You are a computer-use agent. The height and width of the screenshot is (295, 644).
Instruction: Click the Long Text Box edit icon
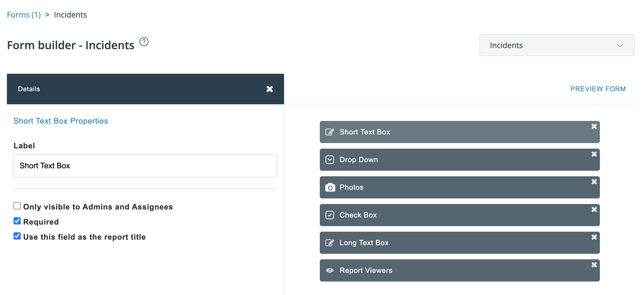[330, 243]
